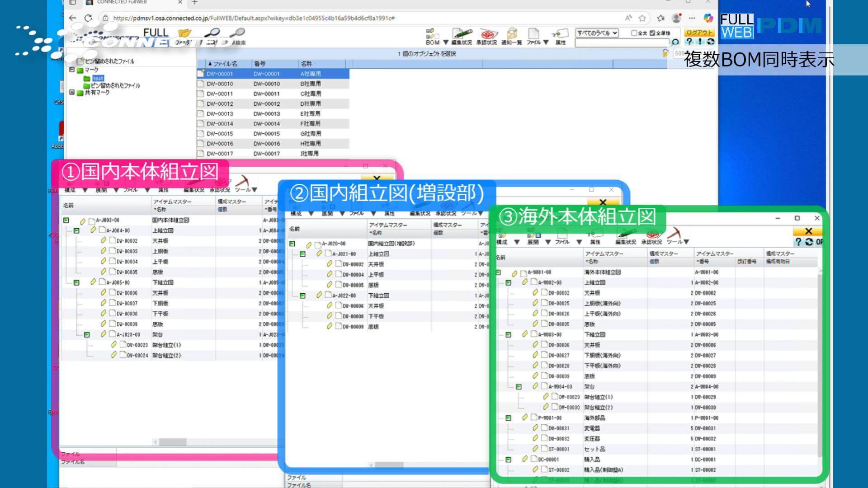
Task: Toggle the 全属性 checkbox
Action: [652, 33]
